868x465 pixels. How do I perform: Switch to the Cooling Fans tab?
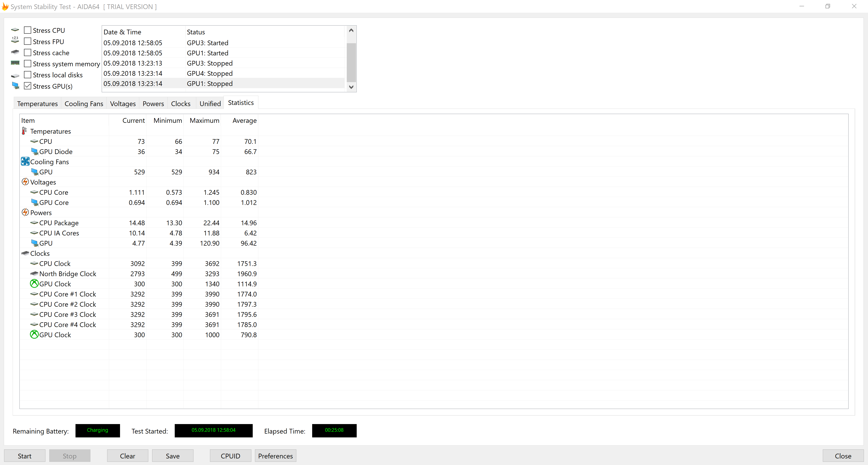[x=84, y=104]
